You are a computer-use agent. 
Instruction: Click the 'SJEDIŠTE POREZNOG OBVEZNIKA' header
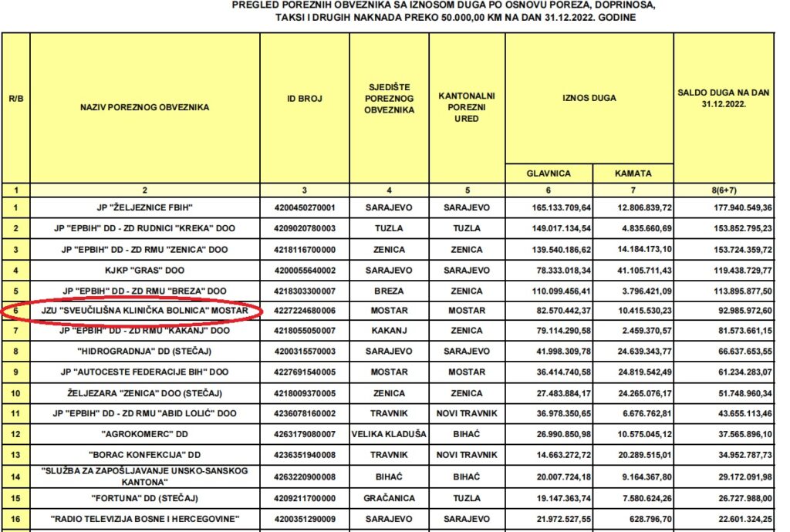click(x=389, y=99)
